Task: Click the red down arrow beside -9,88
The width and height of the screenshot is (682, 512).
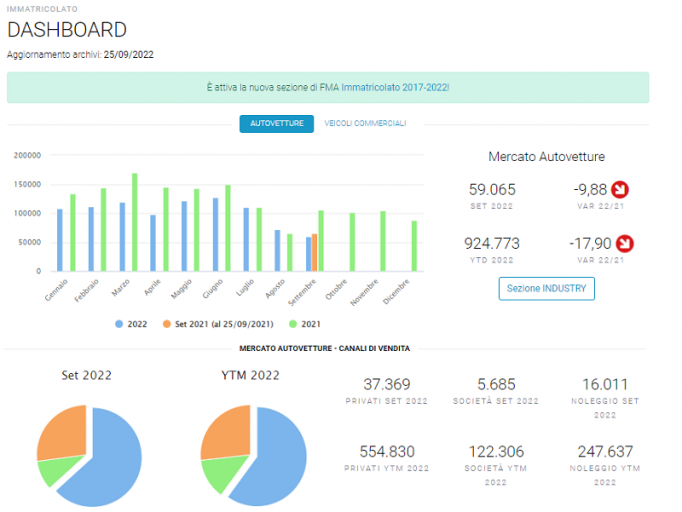Action: (x=620, y=189)
